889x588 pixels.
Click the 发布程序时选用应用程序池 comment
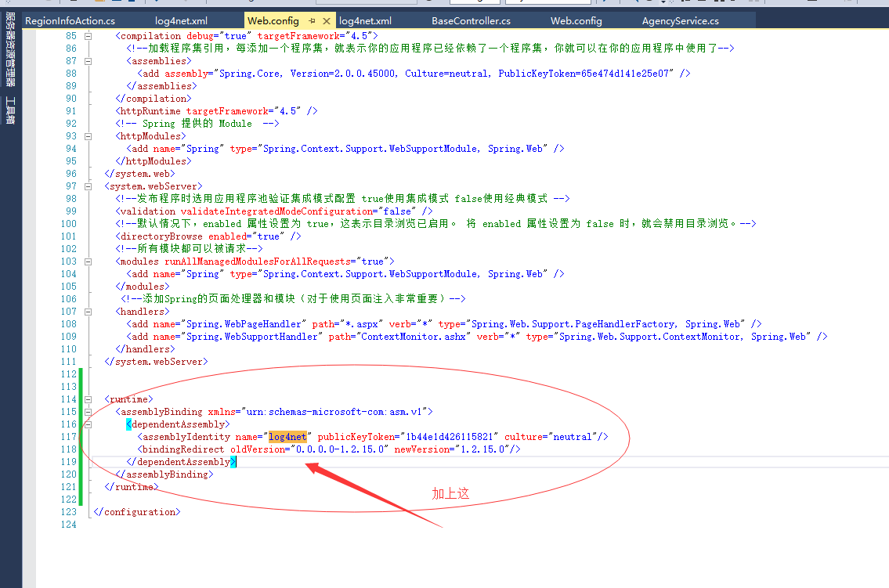pyautogui.click(x=342, y=199)
